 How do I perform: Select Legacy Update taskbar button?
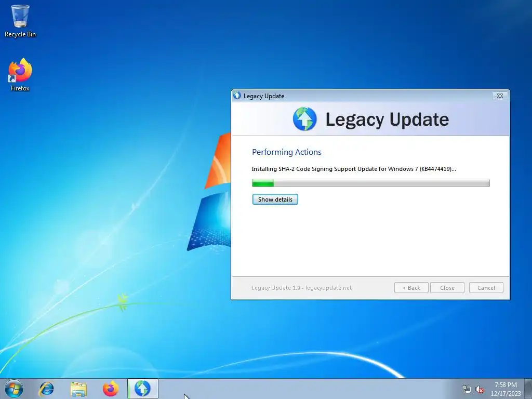point(142,389)
